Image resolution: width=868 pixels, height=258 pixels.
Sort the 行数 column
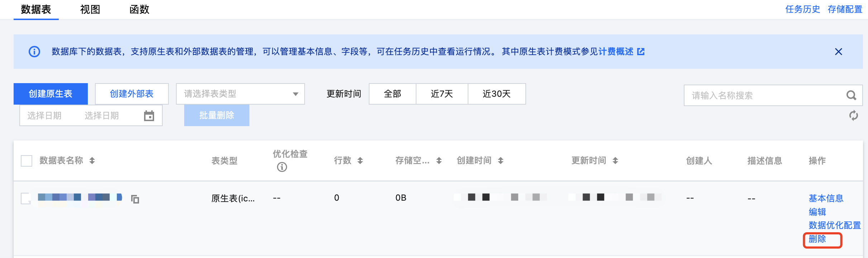tap(360, 161)
